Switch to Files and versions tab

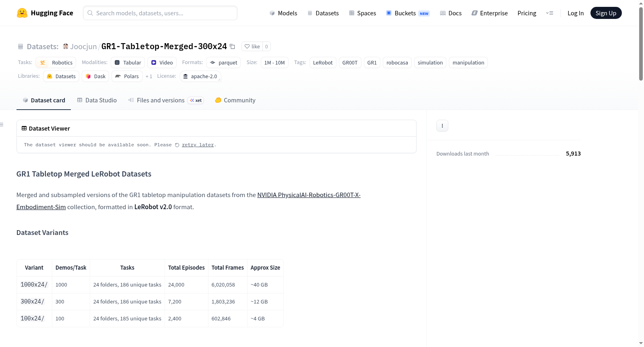pyautogui.click(x=166, y=100)
